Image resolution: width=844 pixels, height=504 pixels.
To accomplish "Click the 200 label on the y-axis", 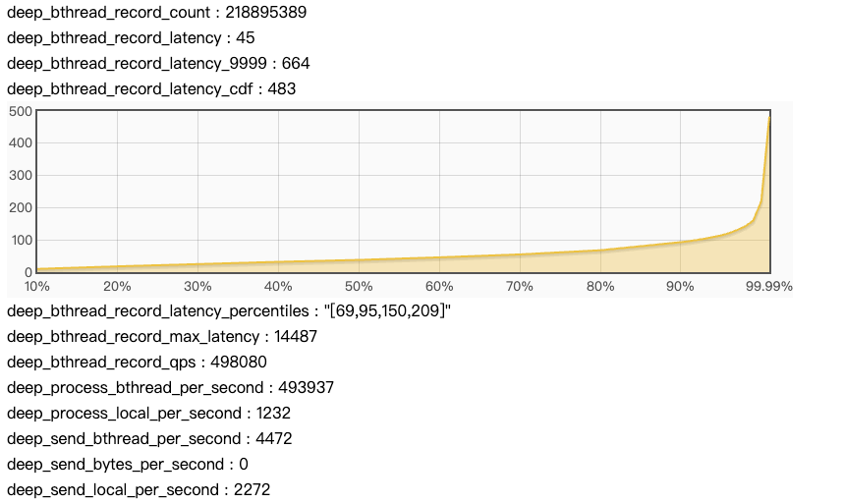I will (21, 207).
